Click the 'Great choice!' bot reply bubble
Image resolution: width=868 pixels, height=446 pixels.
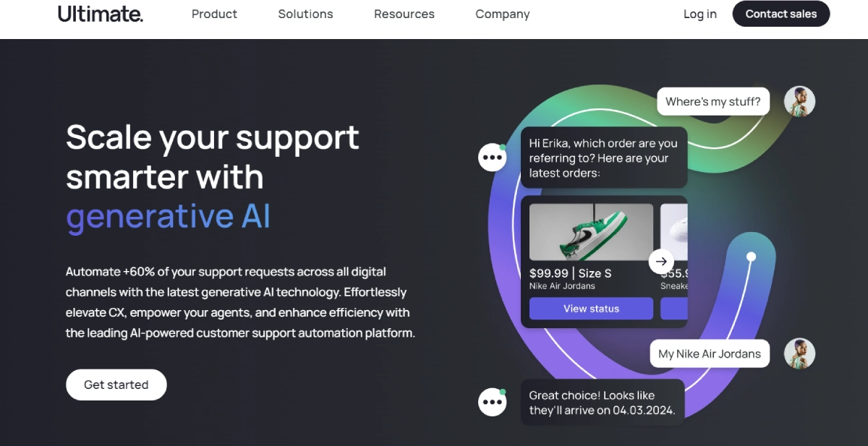pyautogui.click(x=602, y=403)
